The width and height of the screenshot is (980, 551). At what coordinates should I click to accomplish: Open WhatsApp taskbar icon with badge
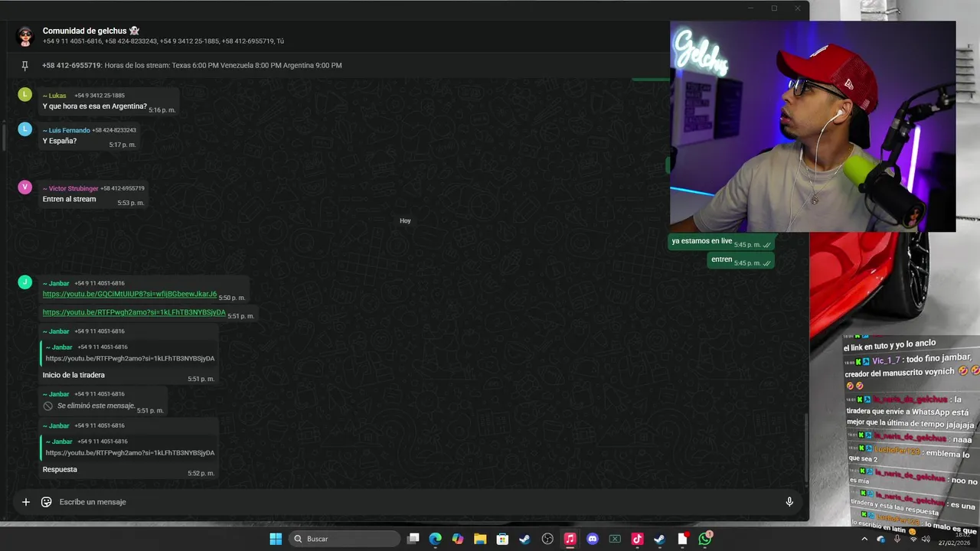point(704,539)
